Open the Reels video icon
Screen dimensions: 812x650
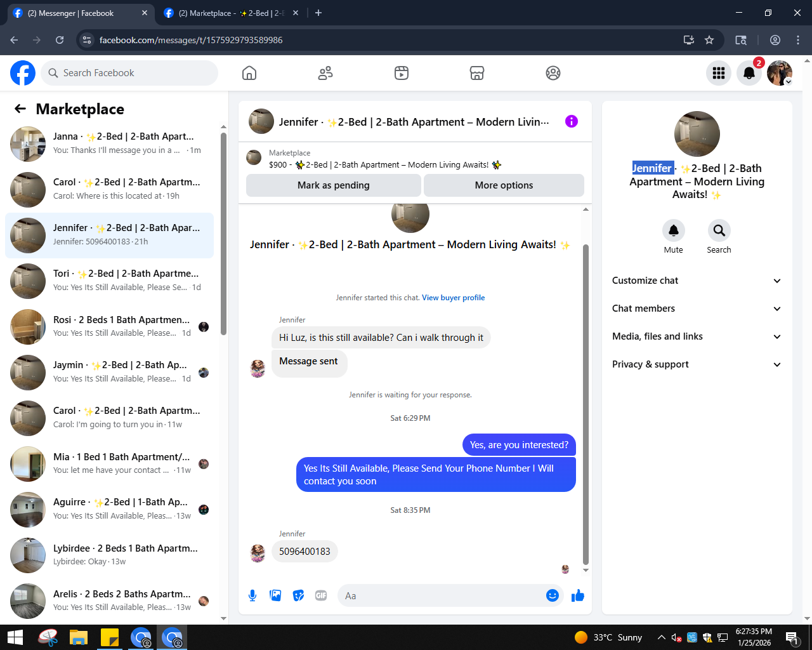pos(402,73)
